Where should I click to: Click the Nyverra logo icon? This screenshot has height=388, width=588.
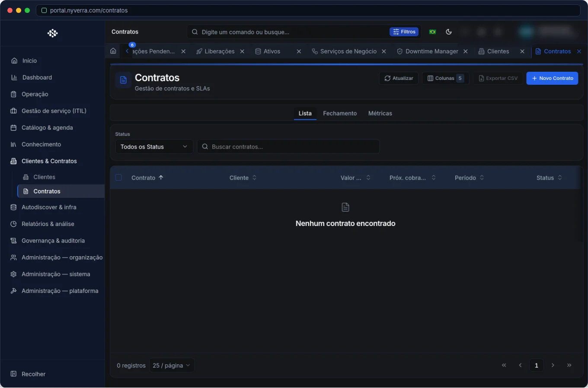click(52, 33)
